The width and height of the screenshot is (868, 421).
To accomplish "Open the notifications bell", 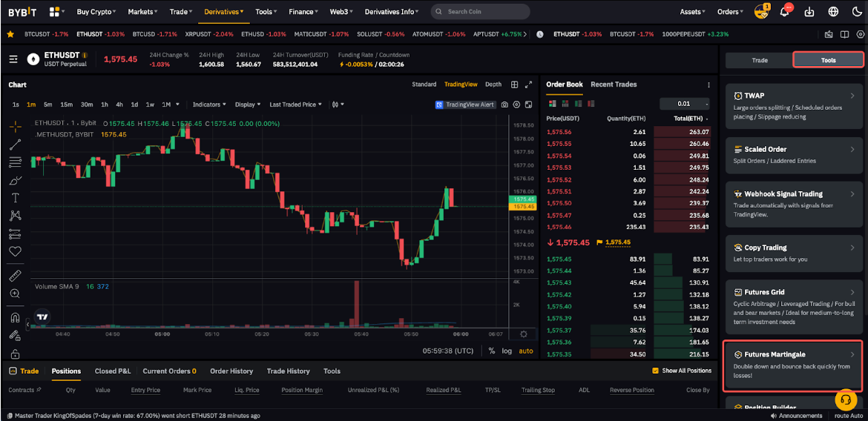I will point(784,12).
